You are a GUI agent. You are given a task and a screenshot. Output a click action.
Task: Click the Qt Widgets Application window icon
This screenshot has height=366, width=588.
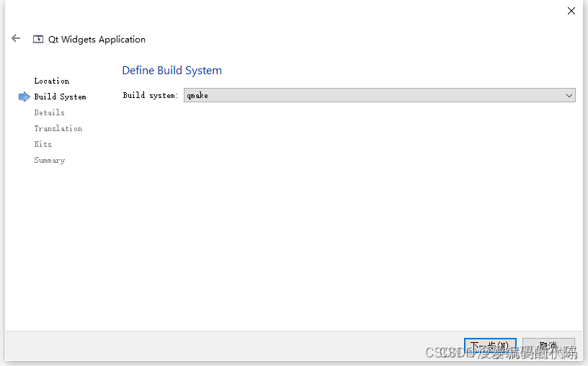point(38,40)
